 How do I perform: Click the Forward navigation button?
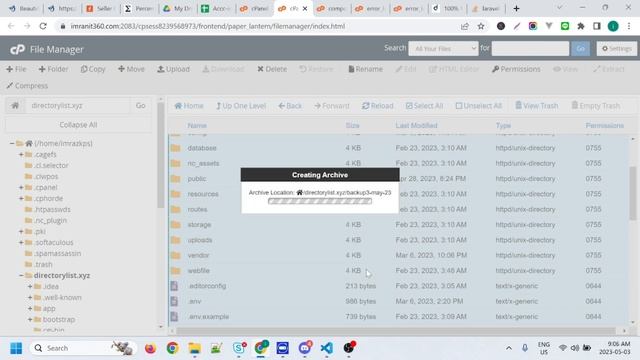[x=332, y=106]
